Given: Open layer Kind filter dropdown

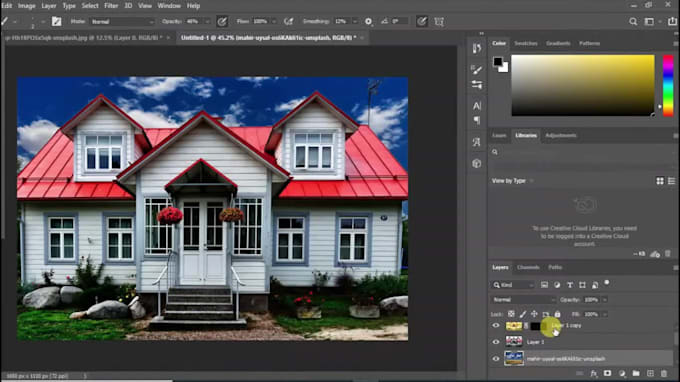Looking at the screenshot, I should (513, 285).
